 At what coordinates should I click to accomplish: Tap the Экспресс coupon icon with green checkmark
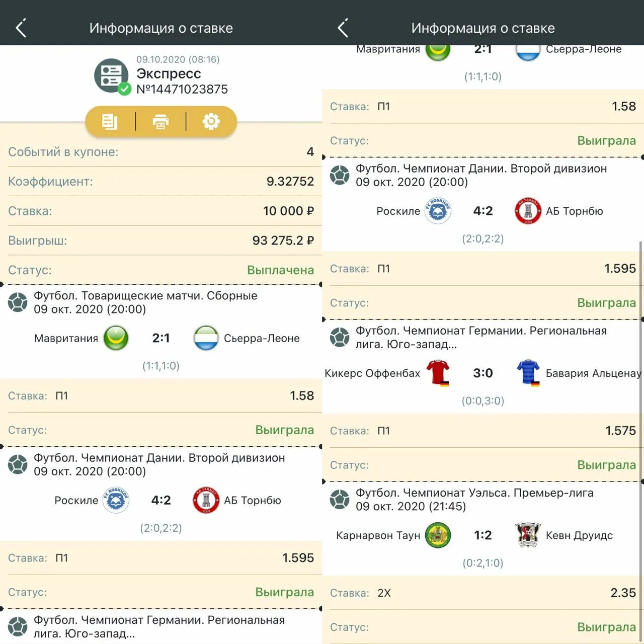coord(112,76)
